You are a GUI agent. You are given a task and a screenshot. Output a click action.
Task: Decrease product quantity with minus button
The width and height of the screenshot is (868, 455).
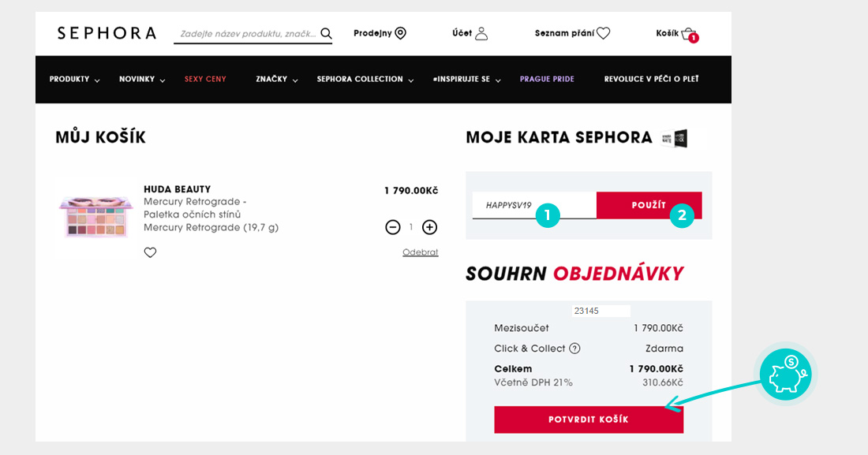[393, 227]
